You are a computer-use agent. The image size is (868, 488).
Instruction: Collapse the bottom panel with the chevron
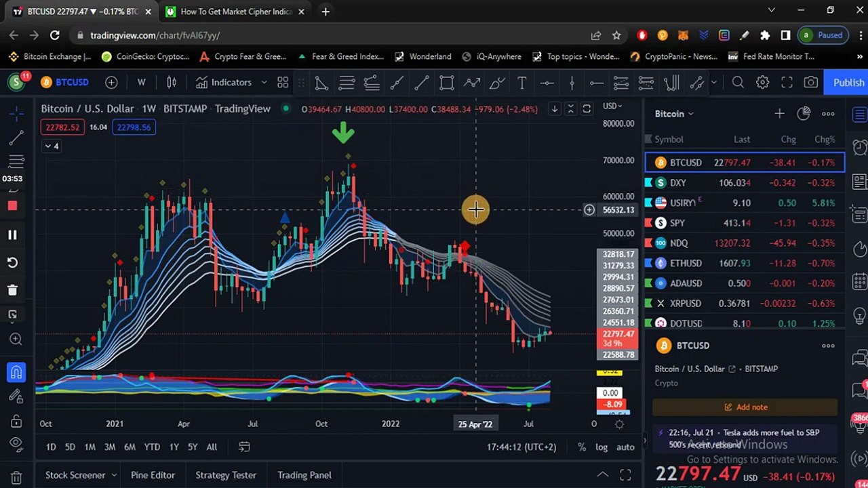[x=601, y=475]
